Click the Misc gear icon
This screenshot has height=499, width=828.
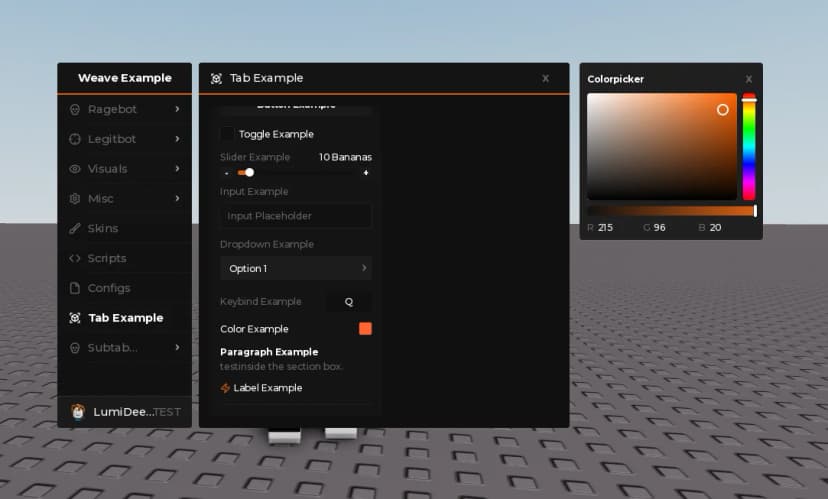(74, 199)
